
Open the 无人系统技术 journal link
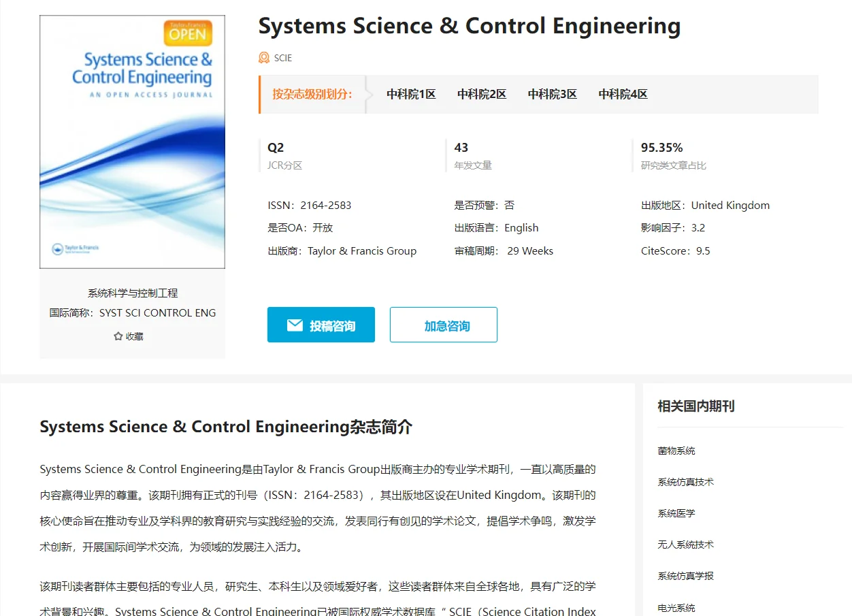[x=685, y=545]
